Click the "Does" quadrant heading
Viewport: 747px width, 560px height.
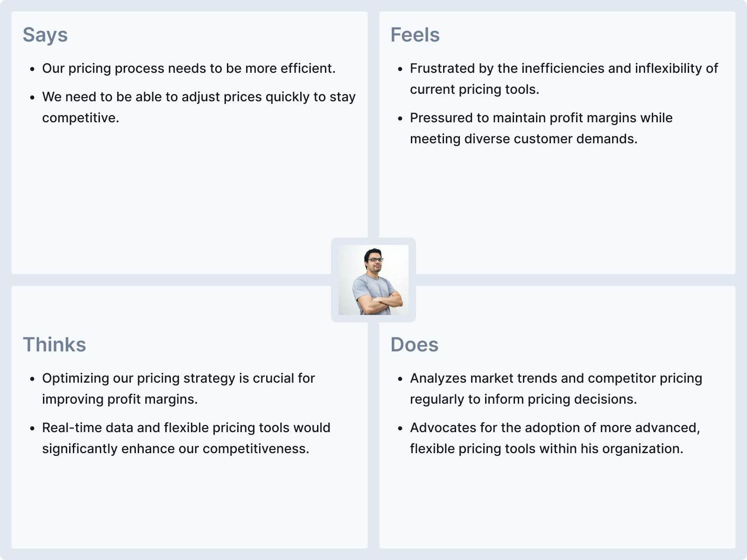pyautogui.click(x=415, y=345)
